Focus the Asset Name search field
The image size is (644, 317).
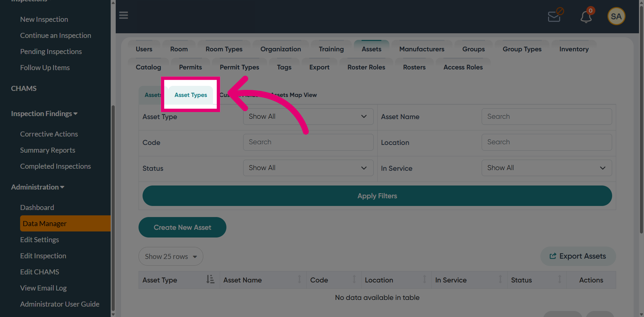[x=547, y=116]
